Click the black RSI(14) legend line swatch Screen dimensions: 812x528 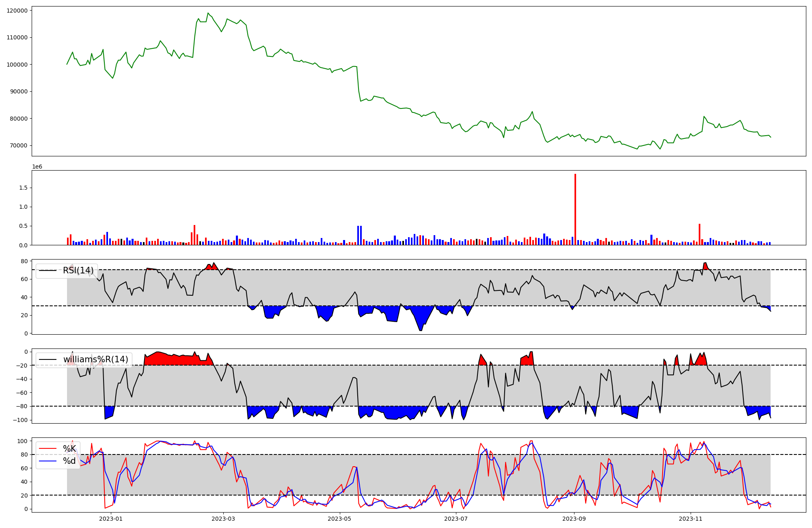(x=48, y=271)
